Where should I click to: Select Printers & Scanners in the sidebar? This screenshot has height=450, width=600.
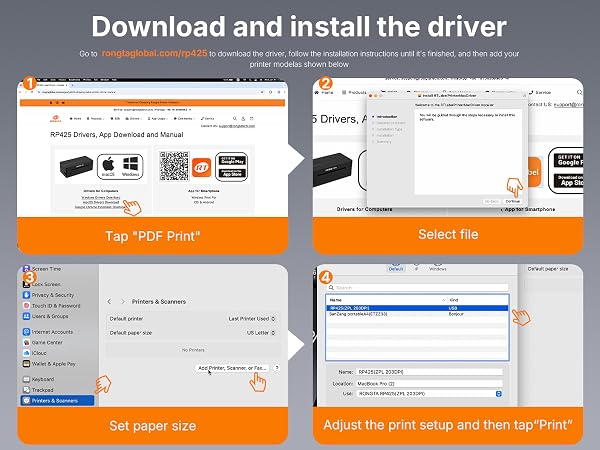click(57, 400)
